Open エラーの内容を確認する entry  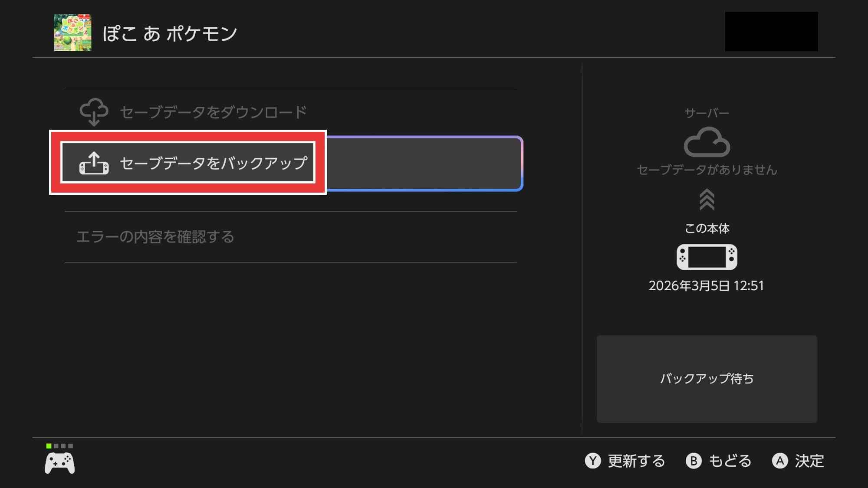tap(155, 237)
